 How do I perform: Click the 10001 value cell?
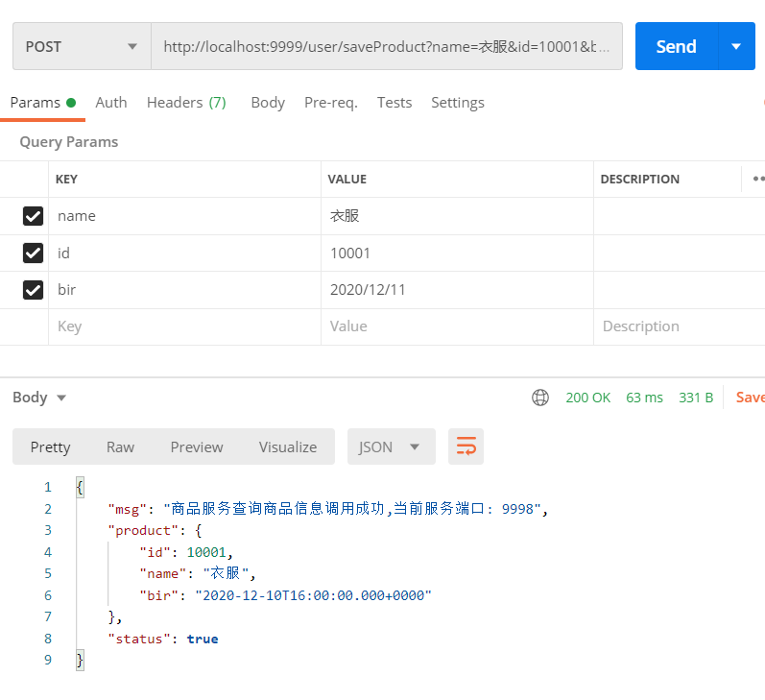[x=457, y=253]
